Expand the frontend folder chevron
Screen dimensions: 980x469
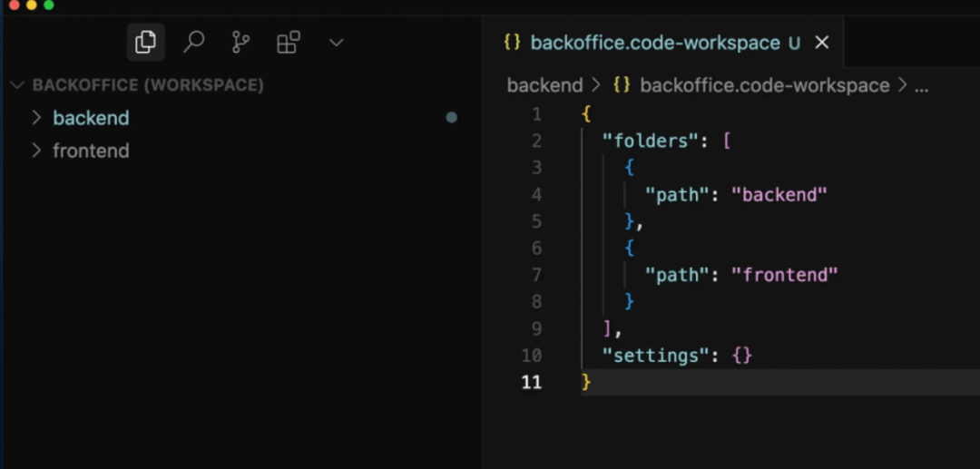coord(36,151)
